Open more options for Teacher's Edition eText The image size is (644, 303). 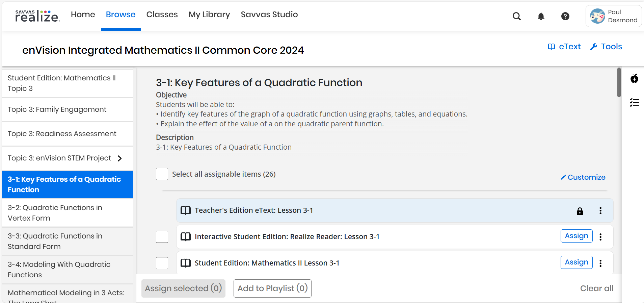coord(600,211)
